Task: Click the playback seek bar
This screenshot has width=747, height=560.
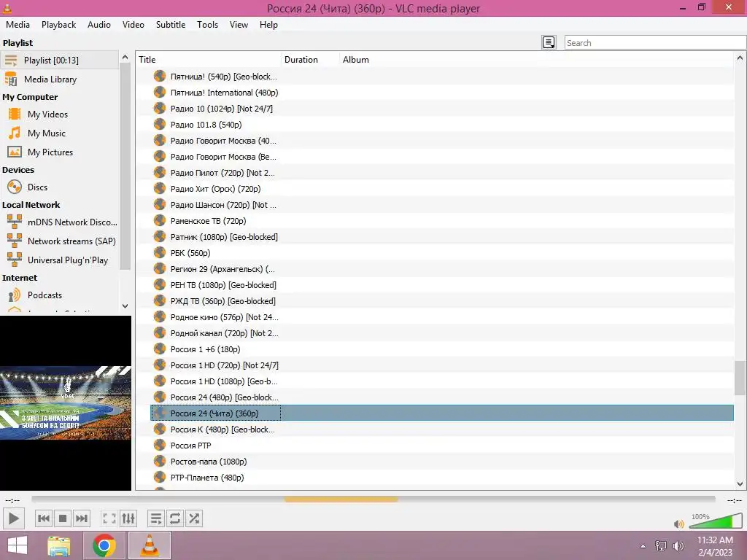Action: click(373, 499)
